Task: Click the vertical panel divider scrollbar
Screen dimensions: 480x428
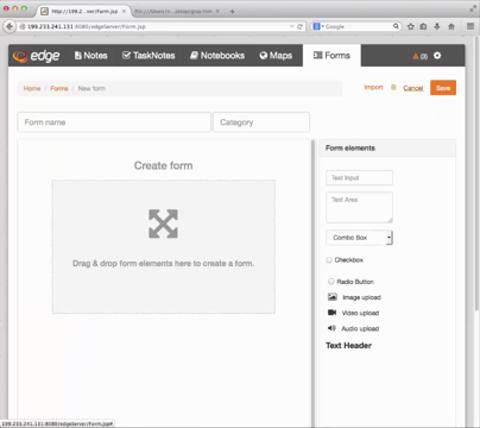Action: coord(313,283)
